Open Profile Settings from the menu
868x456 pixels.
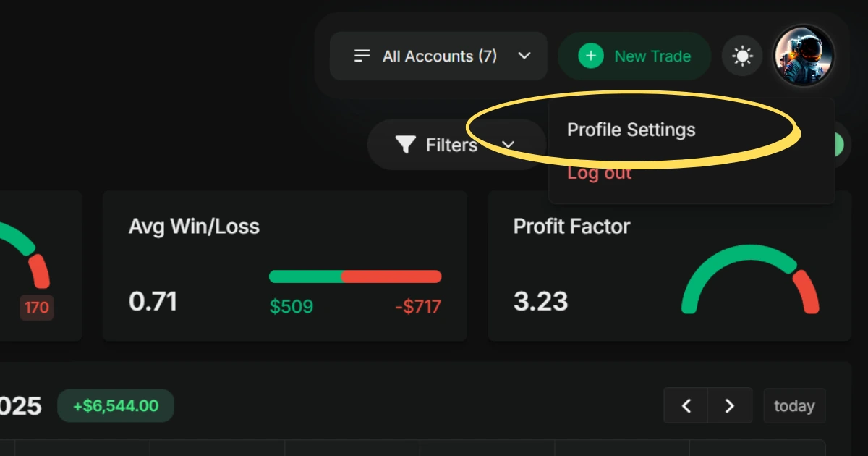[x=631, y=130]
